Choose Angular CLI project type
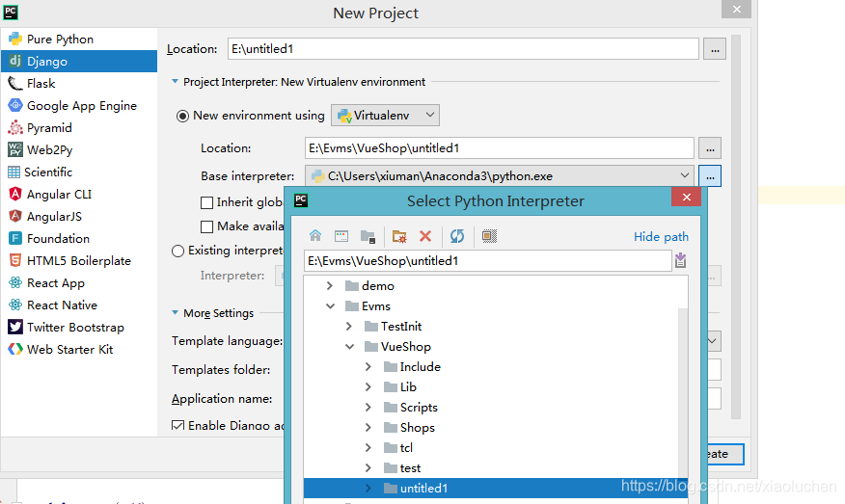845x504 pixels. coord(79,194)
